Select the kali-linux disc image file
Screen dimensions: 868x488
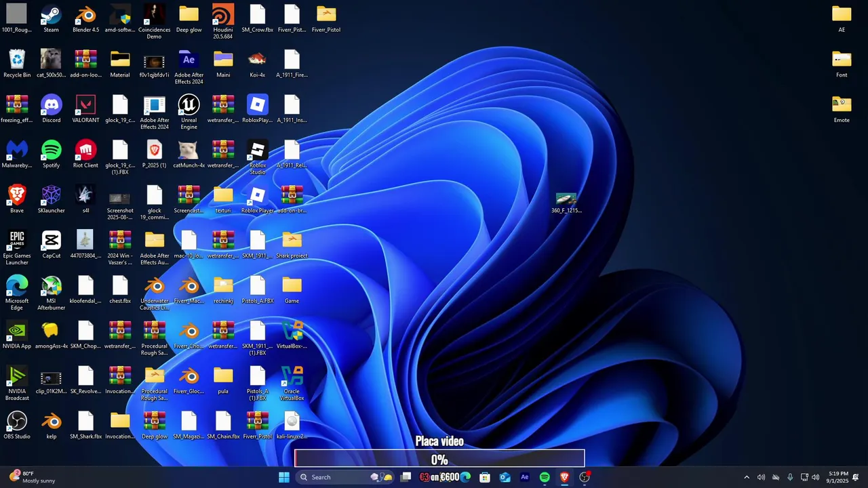292,426
